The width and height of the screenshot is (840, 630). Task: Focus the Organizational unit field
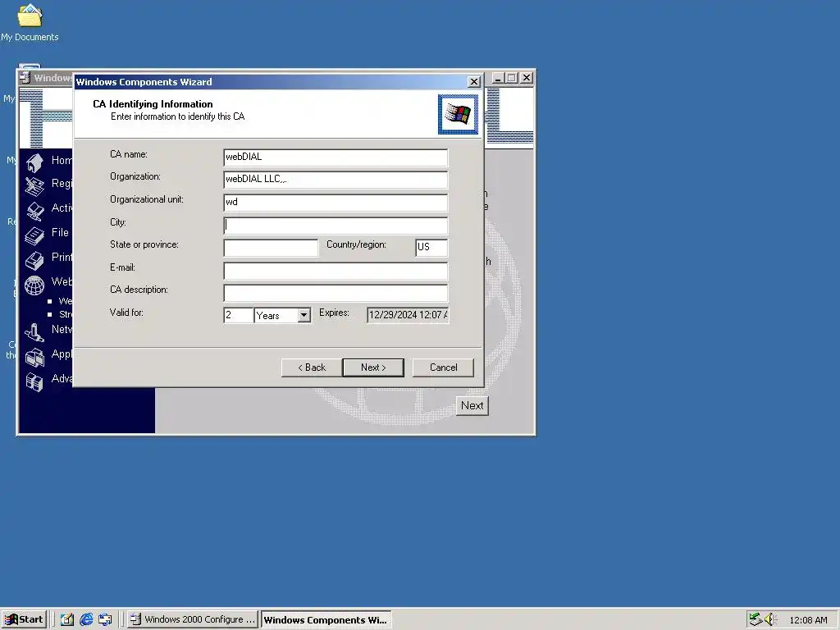(336, 203)
